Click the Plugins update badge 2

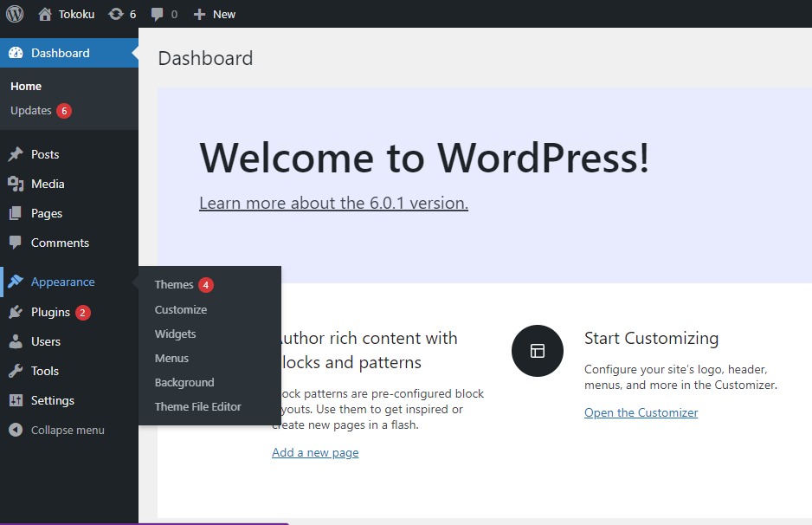tap(83, 313)
